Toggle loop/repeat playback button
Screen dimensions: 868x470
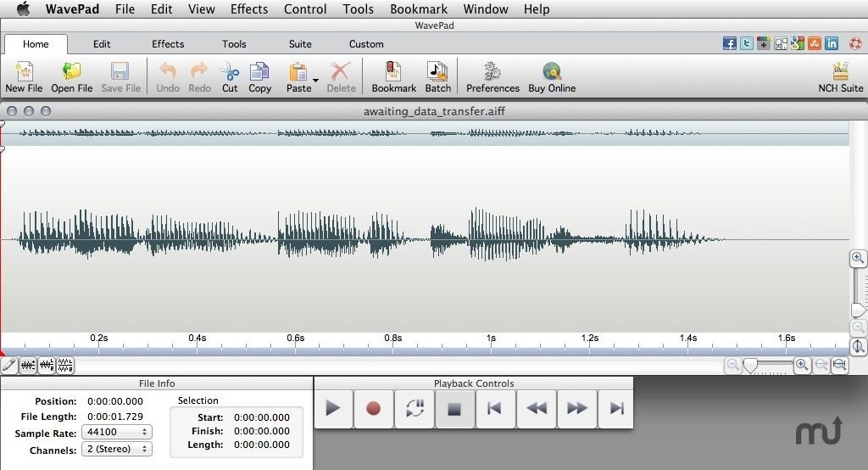click(x=415, y=408)
